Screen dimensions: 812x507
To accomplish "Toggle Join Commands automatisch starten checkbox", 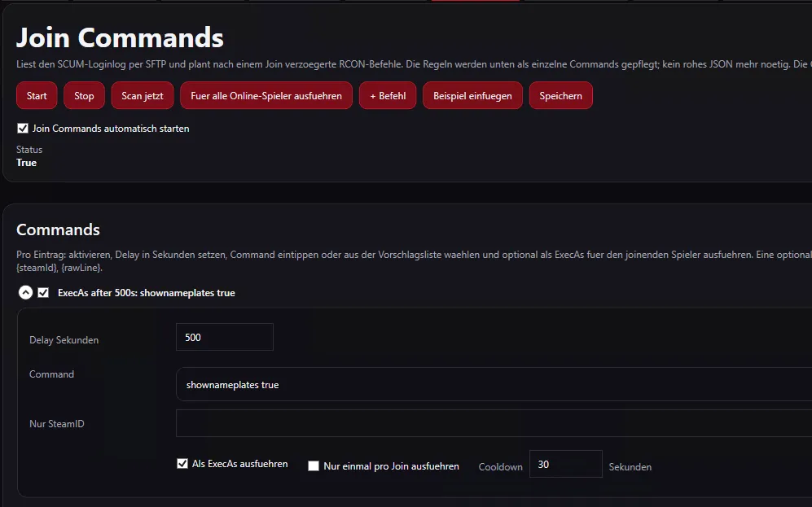I will pos(23,129).
